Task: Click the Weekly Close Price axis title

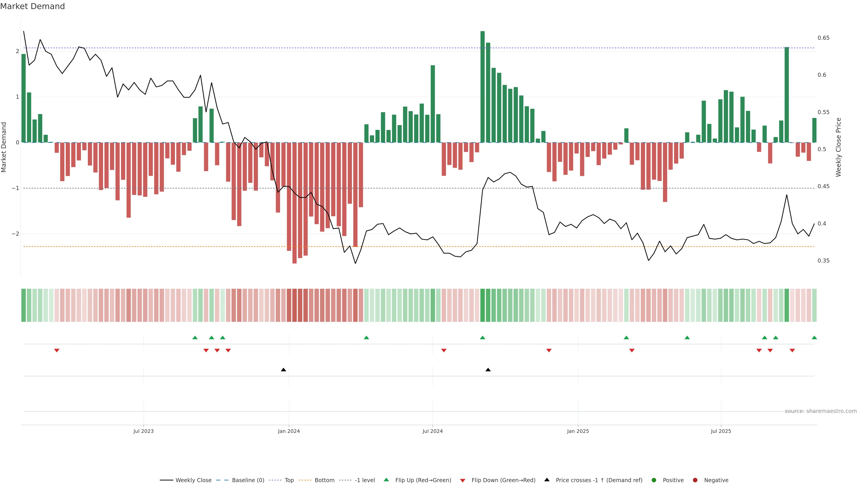Action: 838,147
